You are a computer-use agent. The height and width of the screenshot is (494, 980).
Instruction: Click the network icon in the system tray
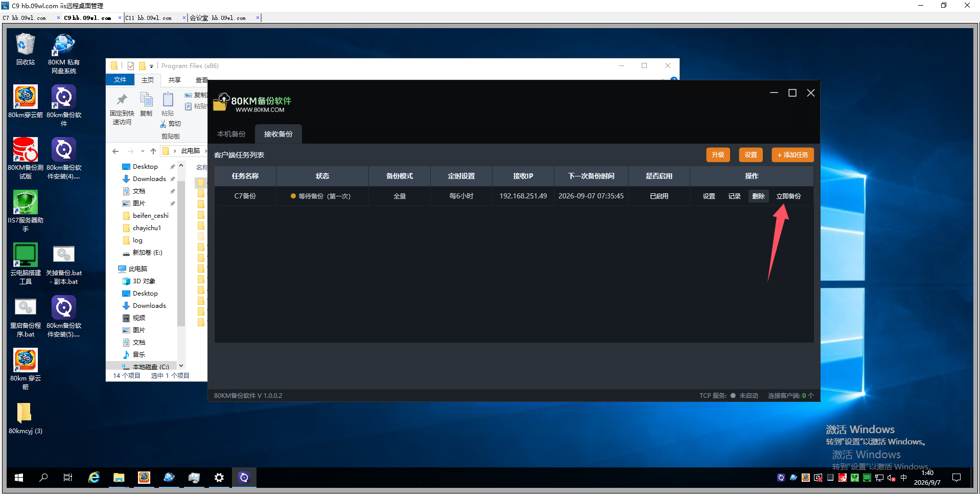(x=879, y=478)
